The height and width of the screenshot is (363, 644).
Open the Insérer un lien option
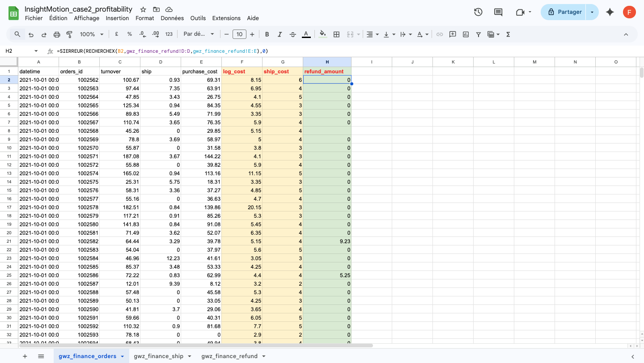pos(440,34)
